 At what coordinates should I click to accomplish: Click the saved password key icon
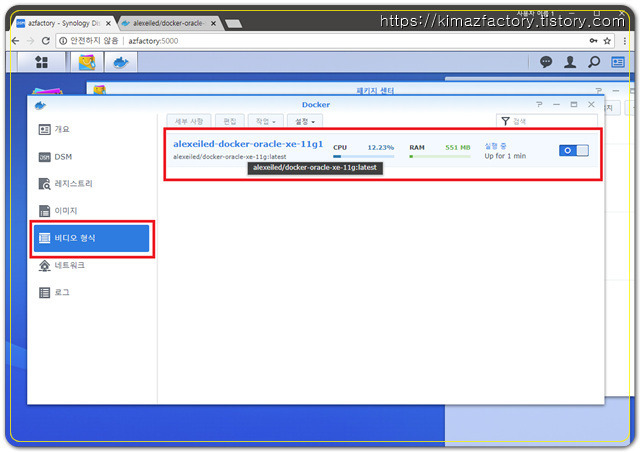(x=593, y=40)
